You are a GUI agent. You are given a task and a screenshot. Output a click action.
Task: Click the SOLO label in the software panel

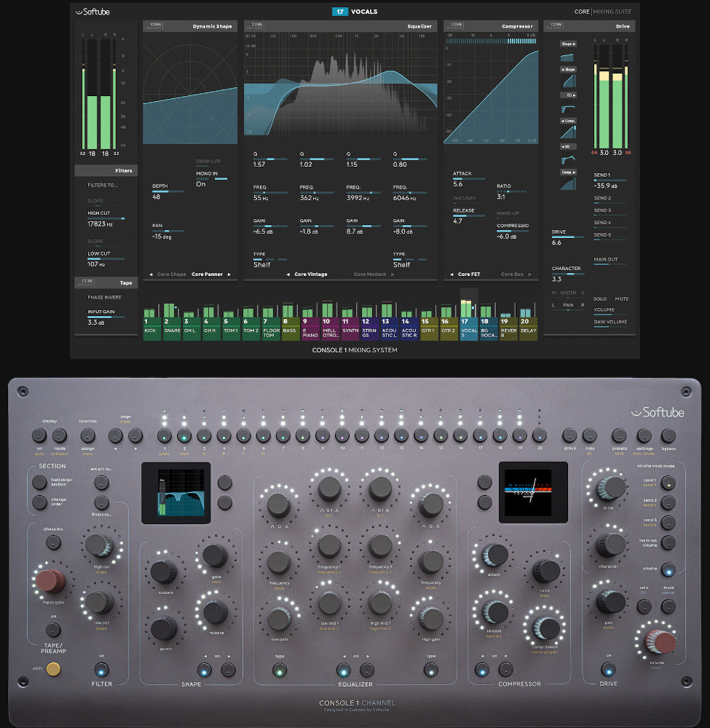600,298
